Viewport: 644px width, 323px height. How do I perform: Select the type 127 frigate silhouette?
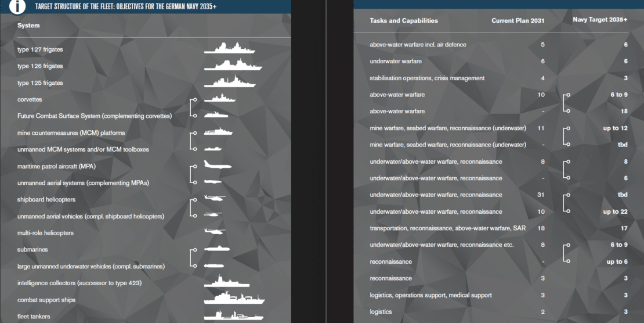[229, 48]
